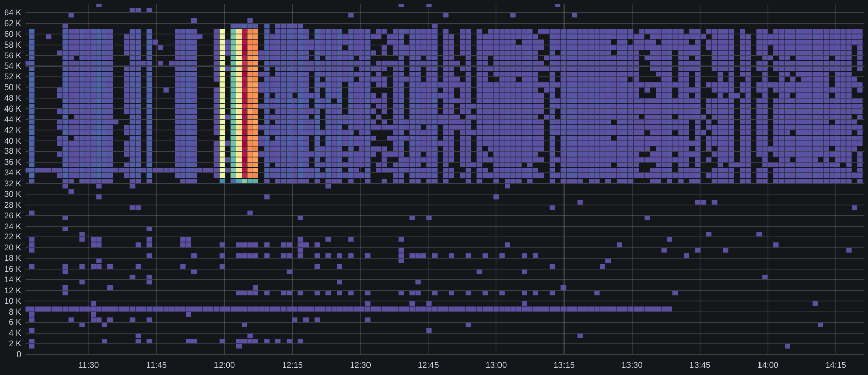Pick the 12:45 time axis label

428,365
